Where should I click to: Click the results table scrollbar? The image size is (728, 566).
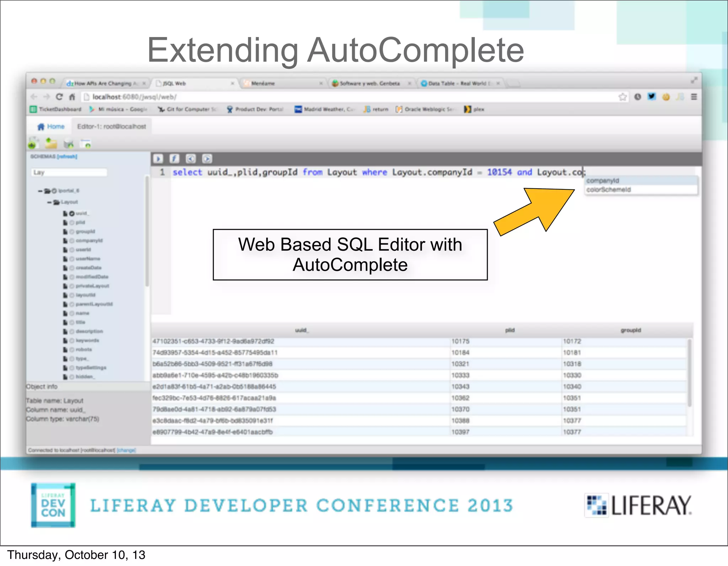click(689, 373)
